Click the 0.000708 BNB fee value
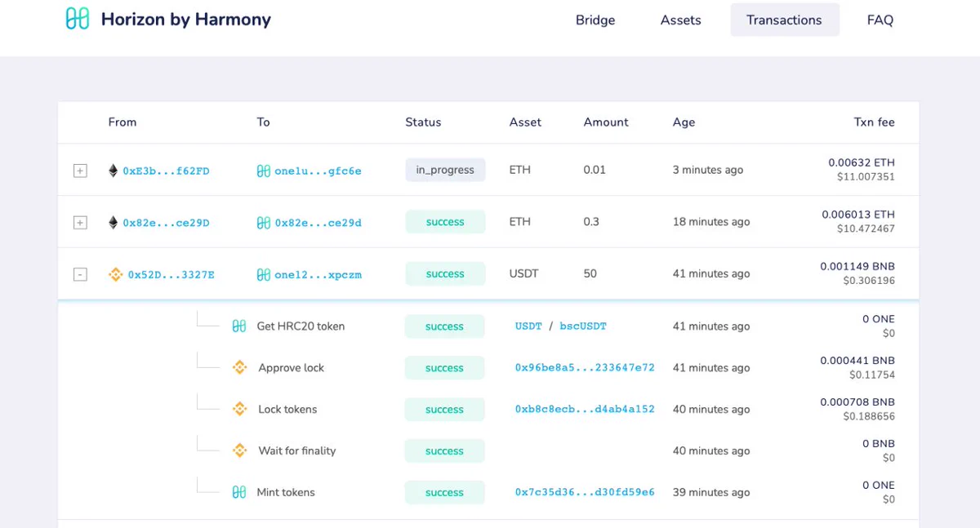This screenshot has width=980, height=528. 857,402
